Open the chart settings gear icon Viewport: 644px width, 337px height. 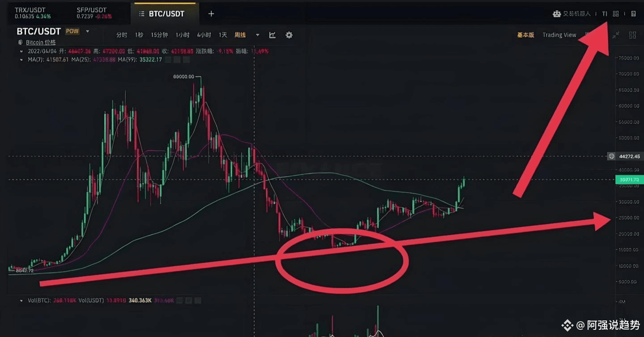point(289,35)
